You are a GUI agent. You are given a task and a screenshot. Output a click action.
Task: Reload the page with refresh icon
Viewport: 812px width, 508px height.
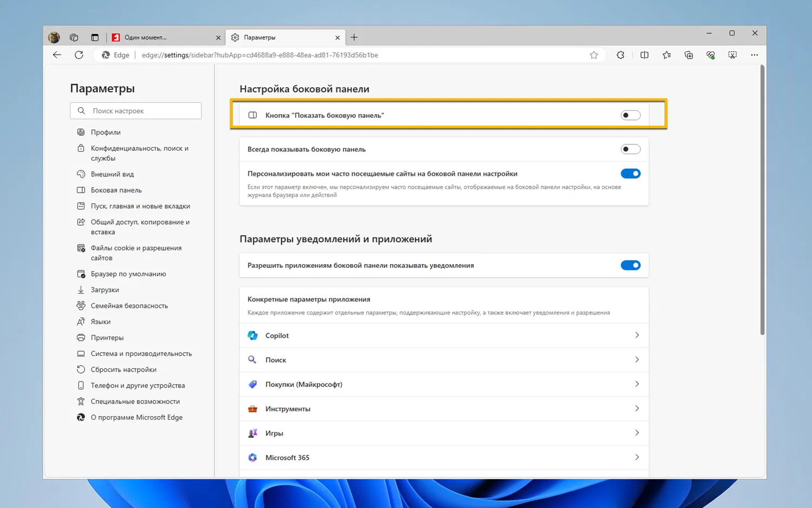pyautogui.click(x=79, y=55)
